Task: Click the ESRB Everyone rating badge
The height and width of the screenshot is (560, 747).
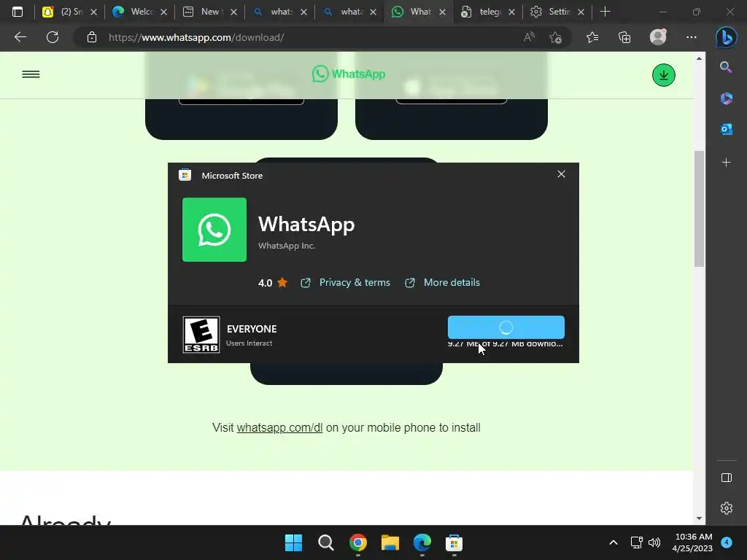Action: [x=201, y=335]
